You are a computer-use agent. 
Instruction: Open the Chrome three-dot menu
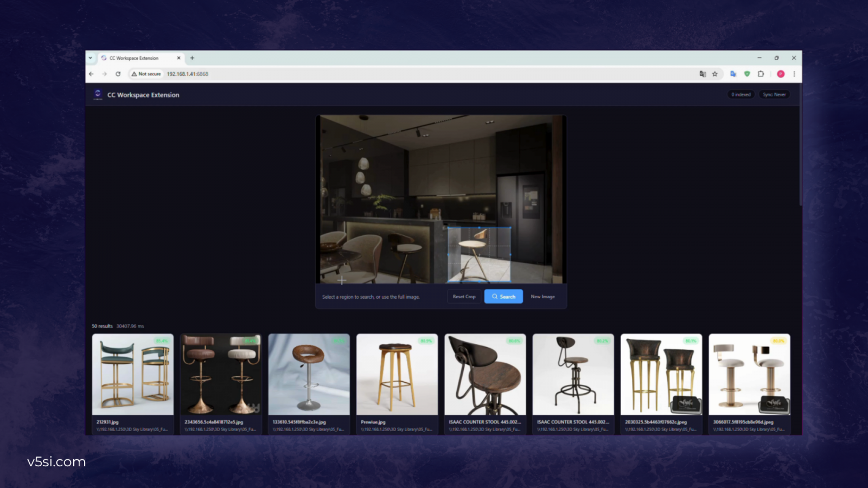pos(794,74)
